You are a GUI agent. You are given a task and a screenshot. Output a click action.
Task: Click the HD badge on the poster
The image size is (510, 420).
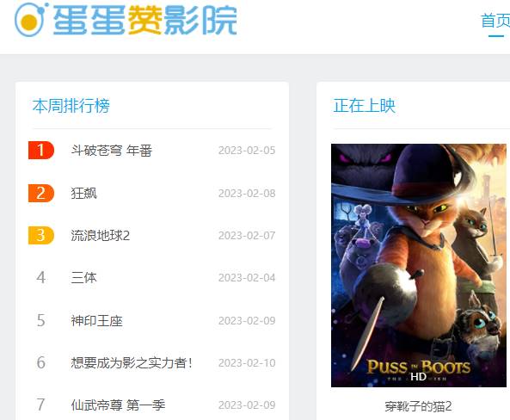pos(418,377)
